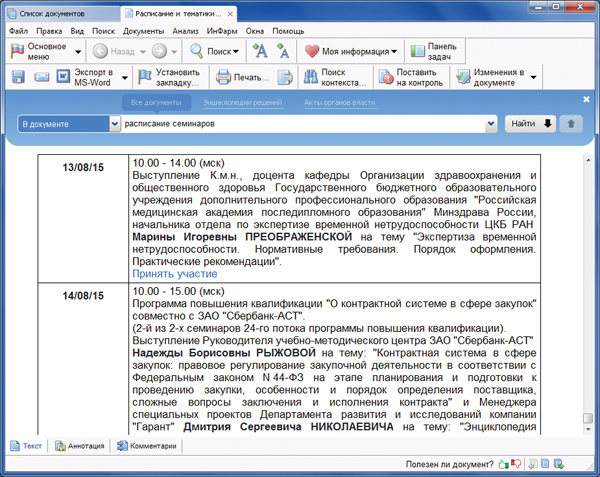Open the Анализ menu
This screenshot has width=600, height=477.
pyautogui.click(x=185, y=31)
